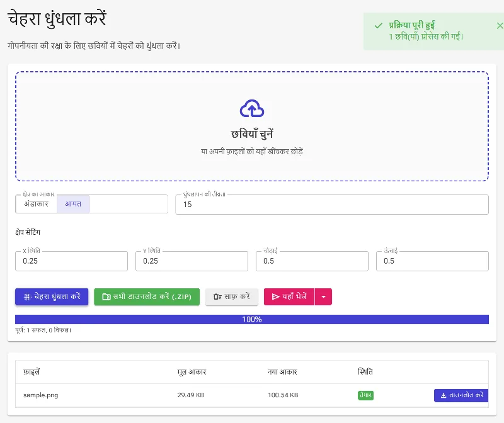Download all as ZIP green button
This screenshot has height=423, width=504.
[147, 296]
